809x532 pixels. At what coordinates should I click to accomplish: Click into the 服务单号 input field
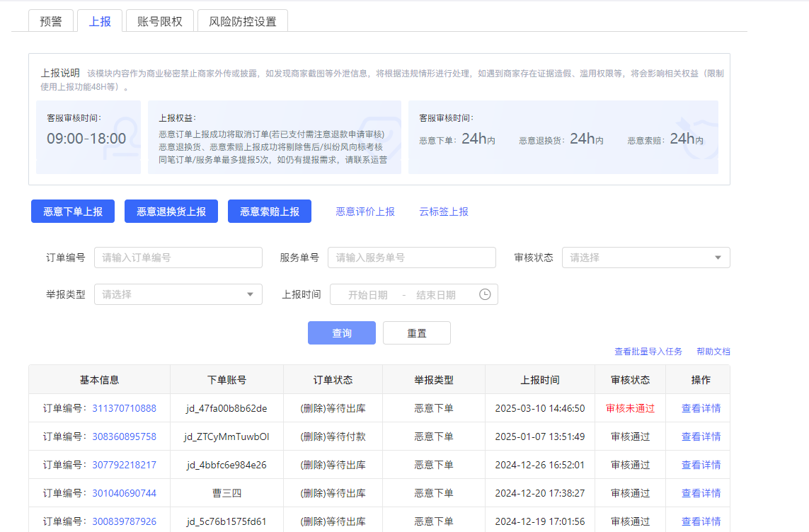[411, 258]
